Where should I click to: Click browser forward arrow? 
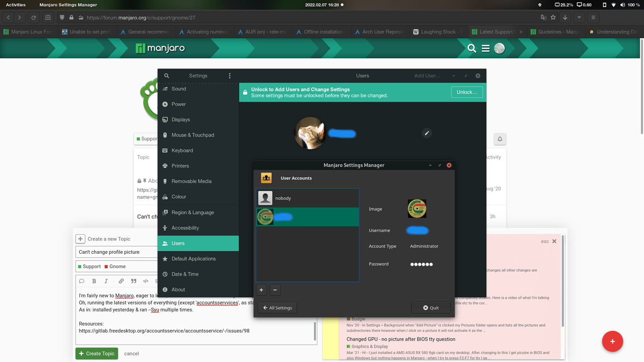[20, 18]
